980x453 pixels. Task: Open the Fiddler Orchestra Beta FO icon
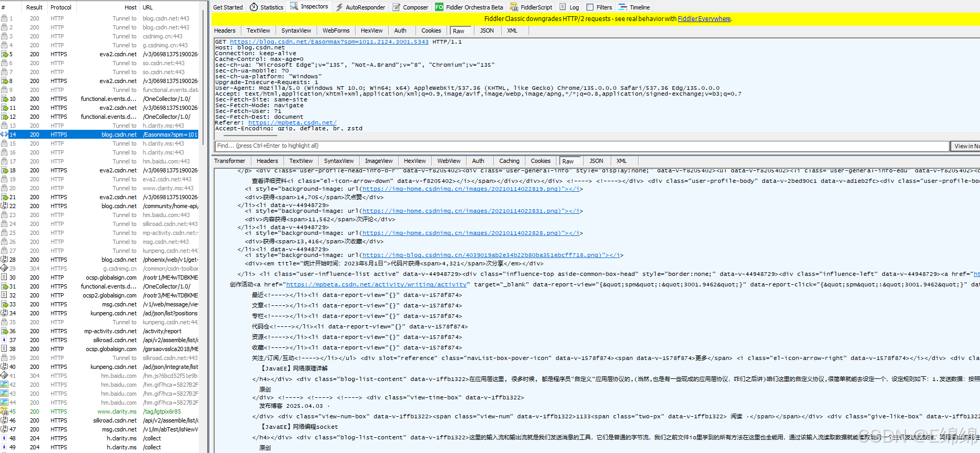tap(439, 7)
